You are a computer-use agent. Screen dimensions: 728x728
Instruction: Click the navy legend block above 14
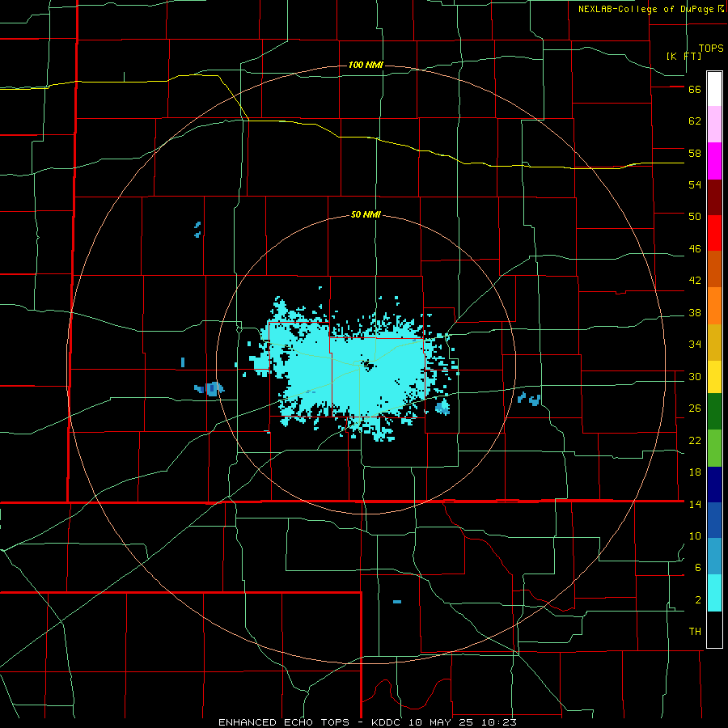(714, 485)
